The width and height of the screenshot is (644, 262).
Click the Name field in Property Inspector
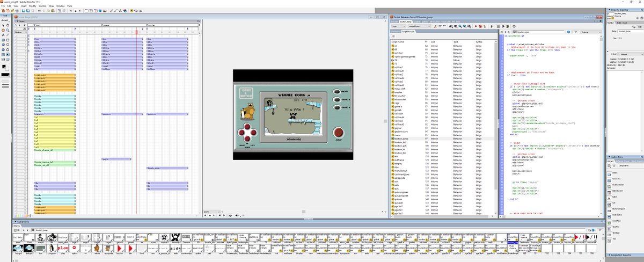click(631, 31)
